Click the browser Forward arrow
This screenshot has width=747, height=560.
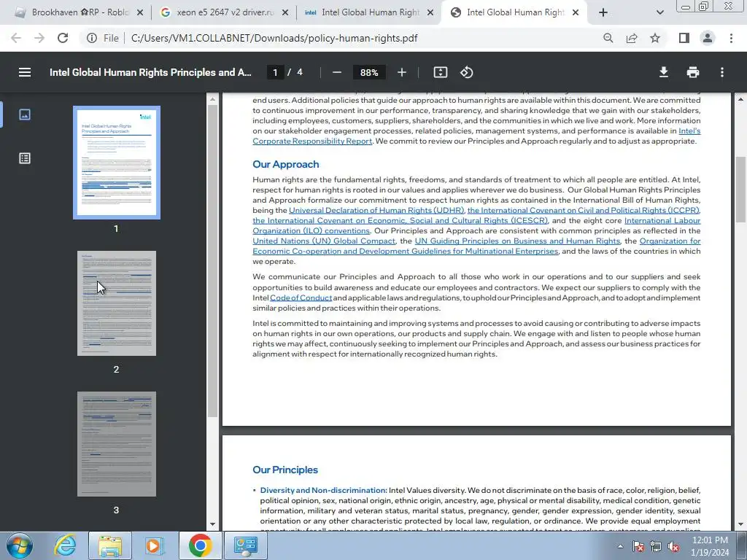(x=39, y=38)
